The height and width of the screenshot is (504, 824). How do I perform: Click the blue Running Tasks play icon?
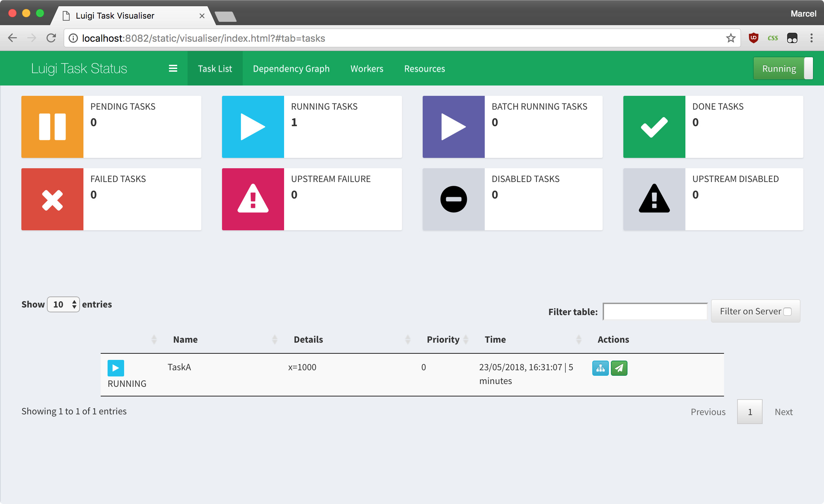(253, 127)
